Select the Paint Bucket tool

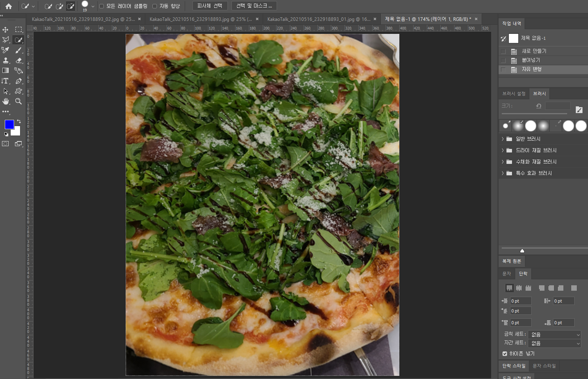tap(19, 71)
